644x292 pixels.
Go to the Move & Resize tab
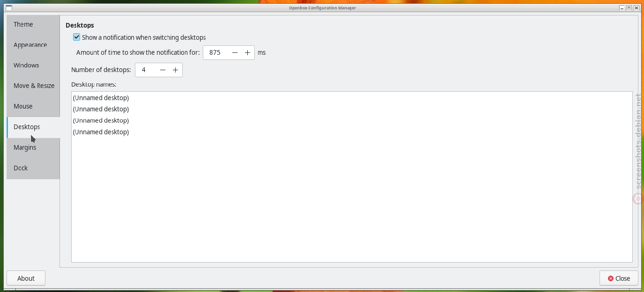click(33, 86)
